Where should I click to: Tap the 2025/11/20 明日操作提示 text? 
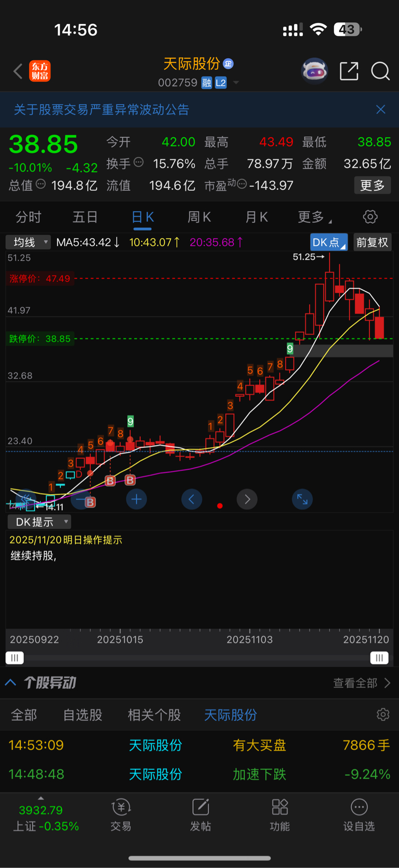pyautogui.click(x=66, y=540)
